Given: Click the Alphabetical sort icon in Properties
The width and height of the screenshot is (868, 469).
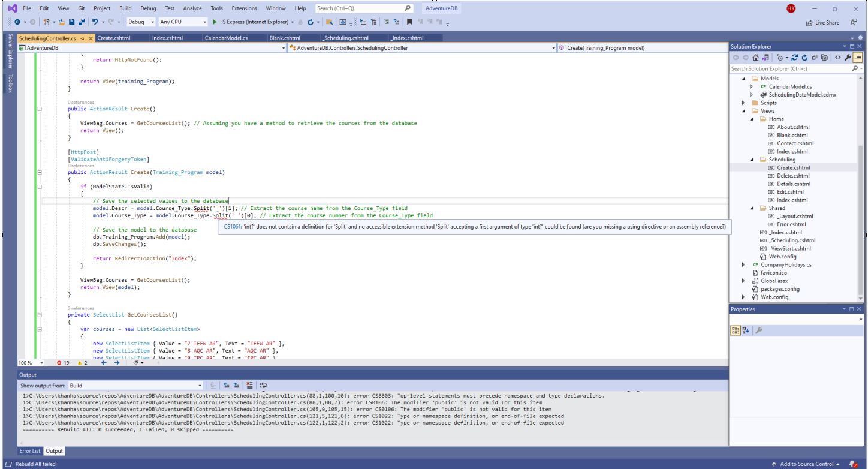Looking at the screenshot, I should tap(746, 330).
